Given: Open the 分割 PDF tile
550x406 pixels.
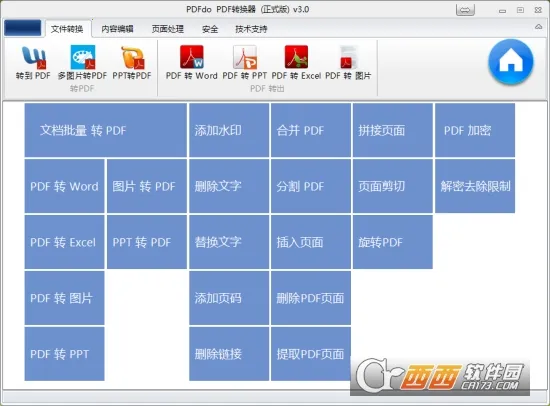Looking at the screenshot, I should pyautogui.click(x=311, y=186).
